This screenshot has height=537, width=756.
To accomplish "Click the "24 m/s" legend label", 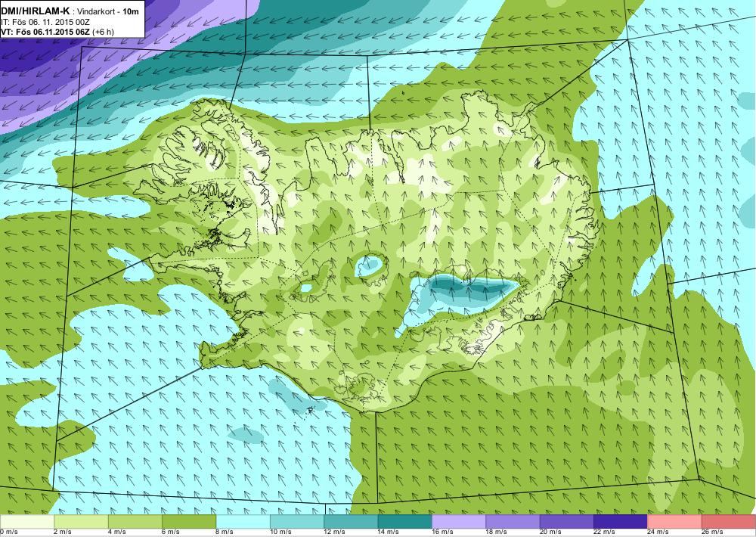I will (658, 532).
